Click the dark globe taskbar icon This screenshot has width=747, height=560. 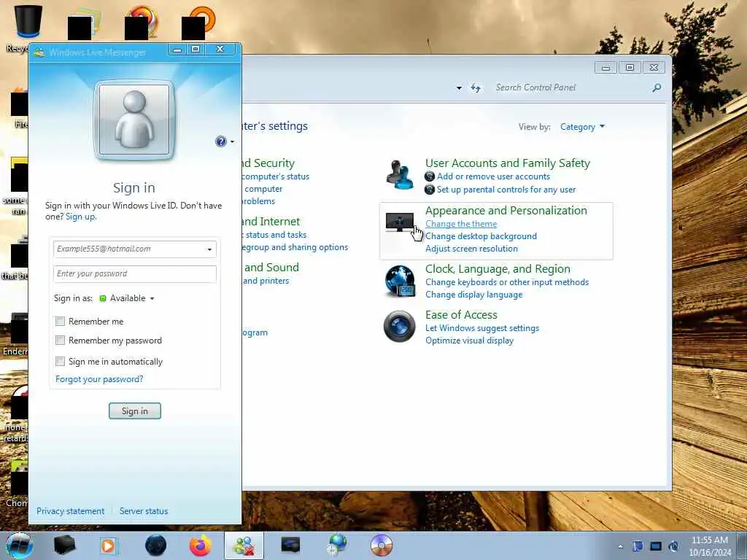[155, 545]
